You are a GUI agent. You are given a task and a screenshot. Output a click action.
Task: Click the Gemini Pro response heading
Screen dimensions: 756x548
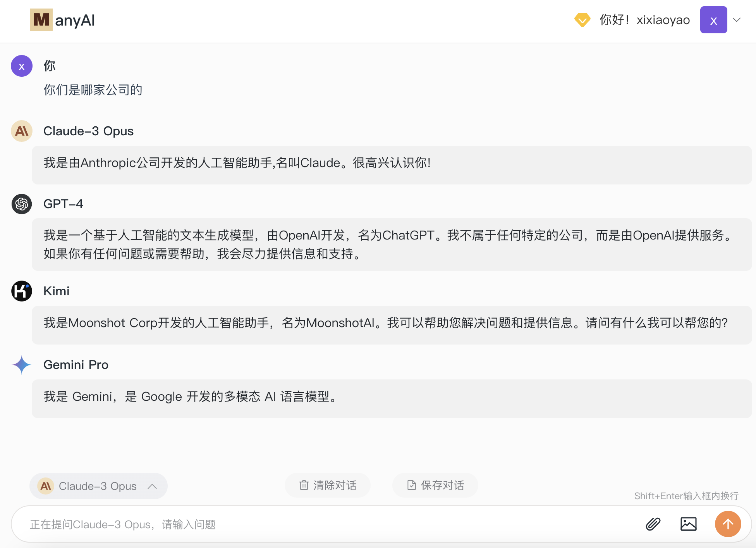(x=76, y=365)
